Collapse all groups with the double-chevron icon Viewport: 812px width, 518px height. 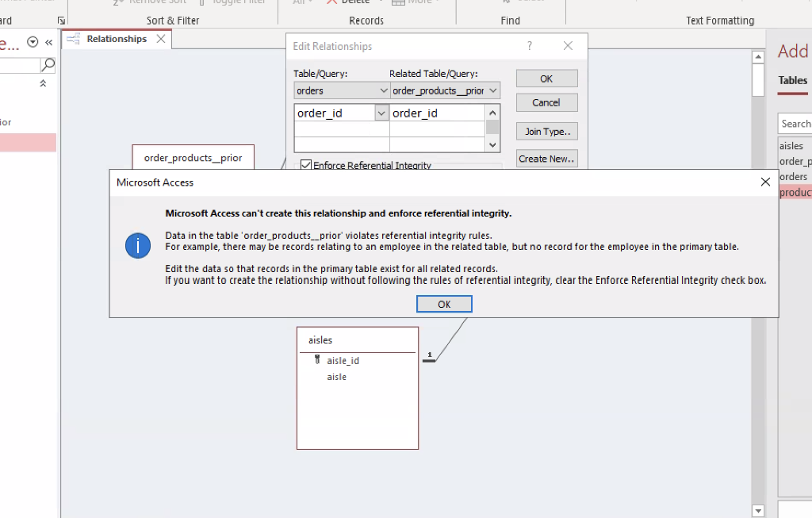tap(43, 83)
